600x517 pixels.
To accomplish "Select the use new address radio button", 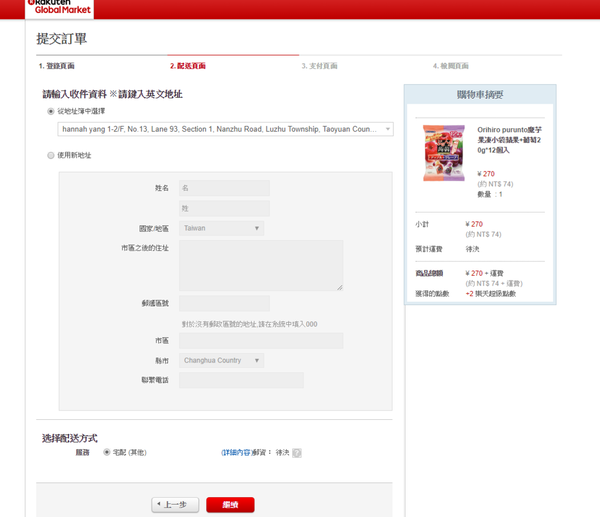I will click(x=51, y=155).
